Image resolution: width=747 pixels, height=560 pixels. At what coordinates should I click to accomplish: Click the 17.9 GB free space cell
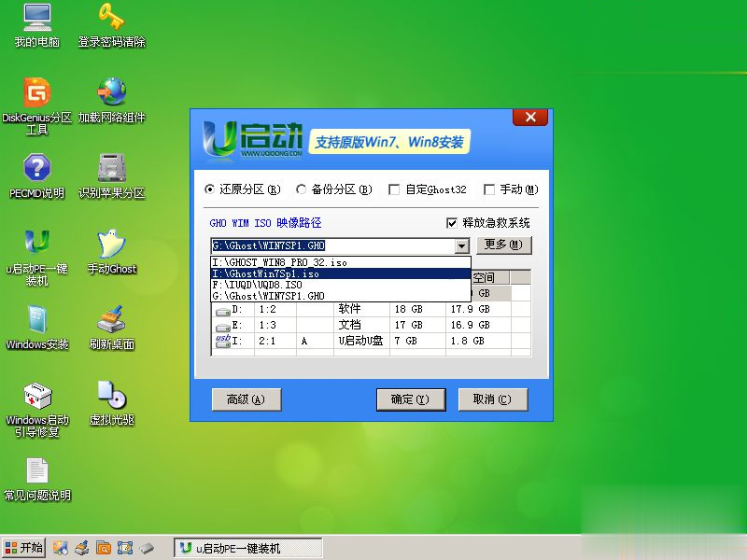[478, 309]
